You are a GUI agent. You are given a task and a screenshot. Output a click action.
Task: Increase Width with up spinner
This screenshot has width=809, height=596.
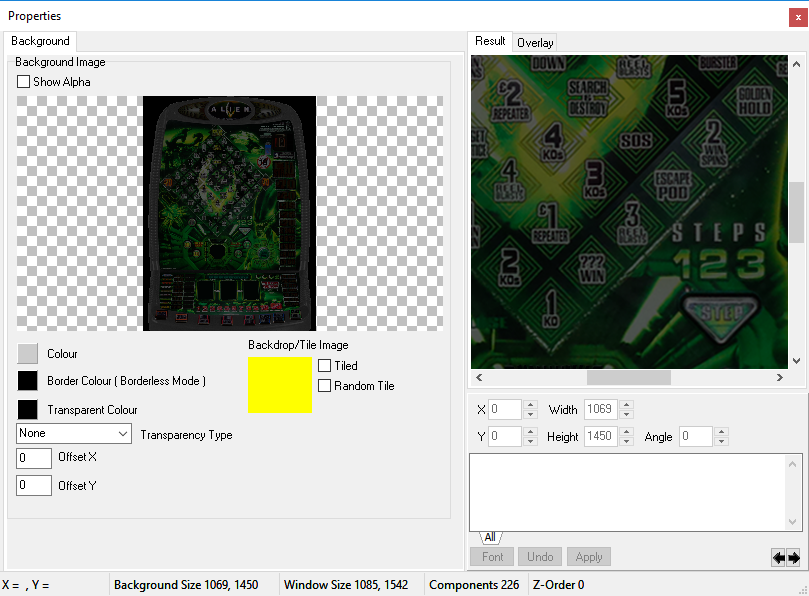point(626,405)
